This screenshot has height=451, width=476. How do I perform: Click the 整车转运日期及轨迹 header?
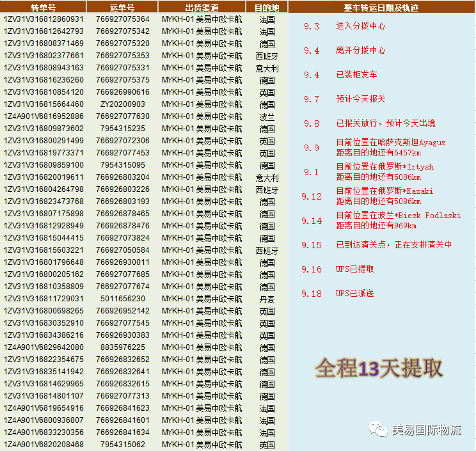click(381, 7)
